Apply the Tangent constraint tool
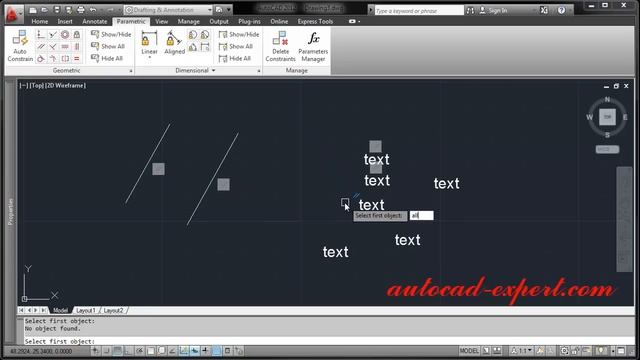Viewport: 640px width, 360px height. [x=41, y=59]
